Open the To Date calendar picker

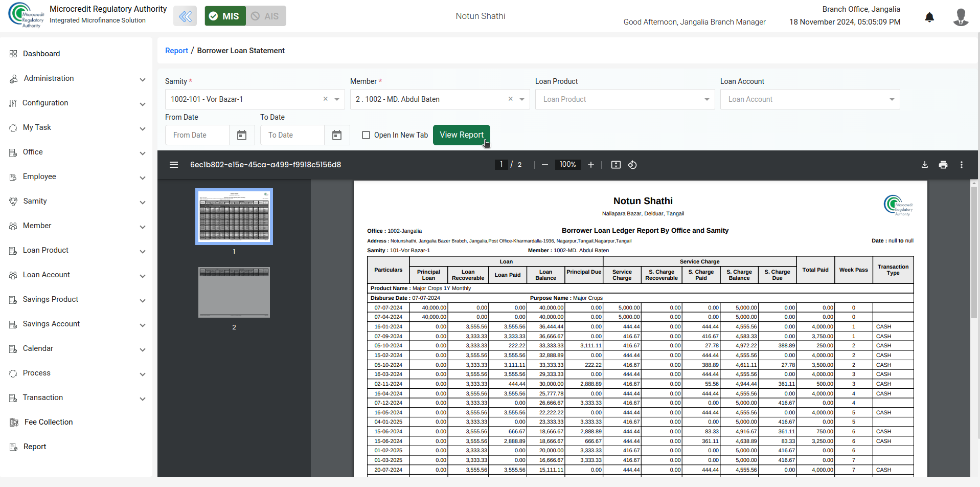[x=337, y=135]
